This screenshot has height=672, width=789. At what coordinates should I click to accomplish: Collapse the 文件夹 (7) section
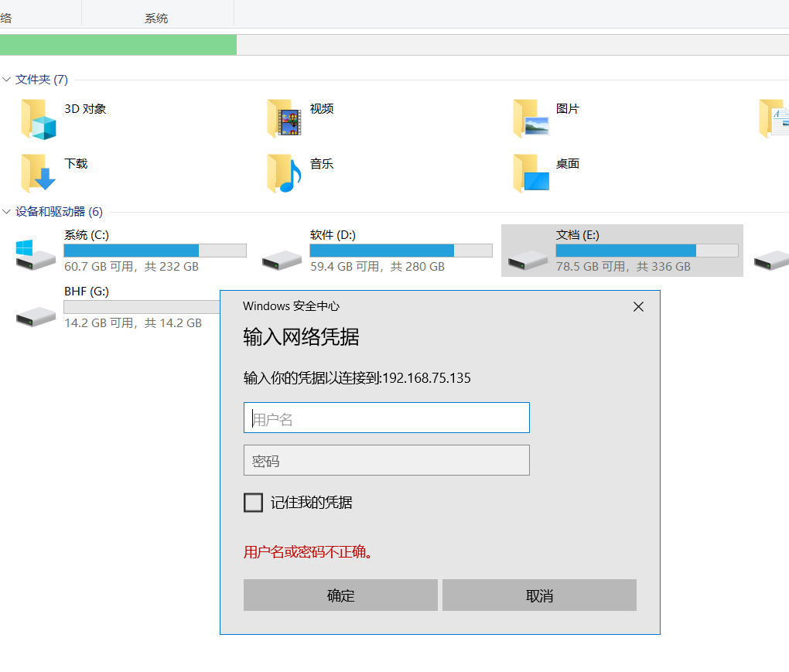click(x=7, y=80)
